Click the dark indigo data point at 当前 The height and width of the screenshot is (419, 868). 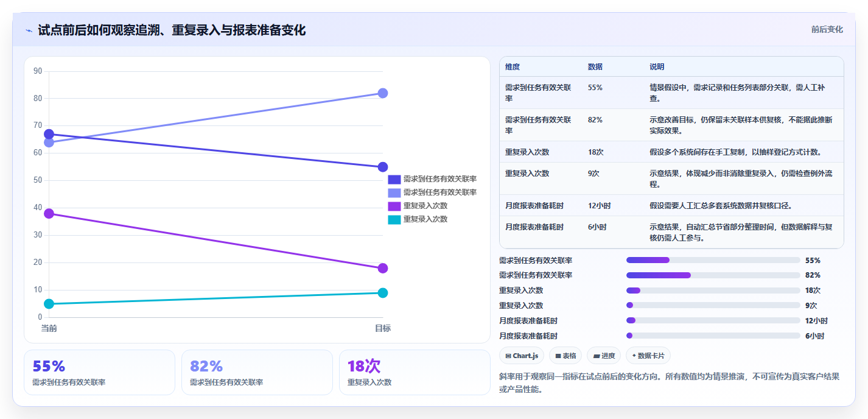49,134
